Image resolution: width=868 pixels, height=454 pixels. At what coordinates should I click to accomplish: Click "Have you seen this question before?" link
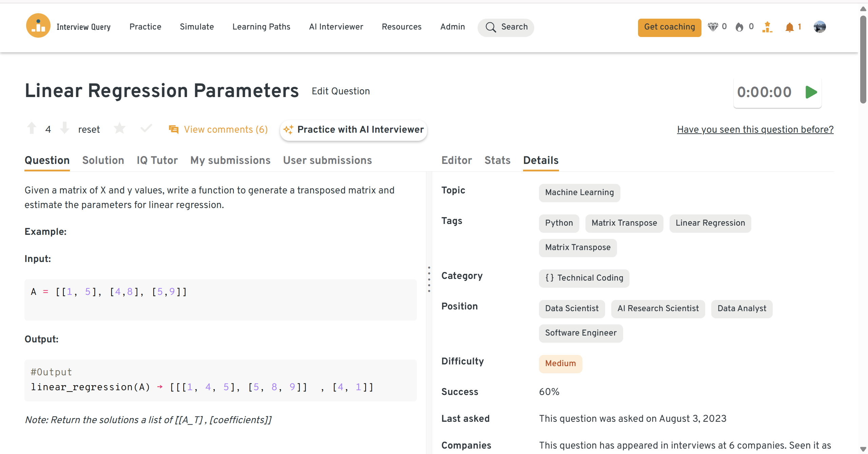[x=755, y=130]
